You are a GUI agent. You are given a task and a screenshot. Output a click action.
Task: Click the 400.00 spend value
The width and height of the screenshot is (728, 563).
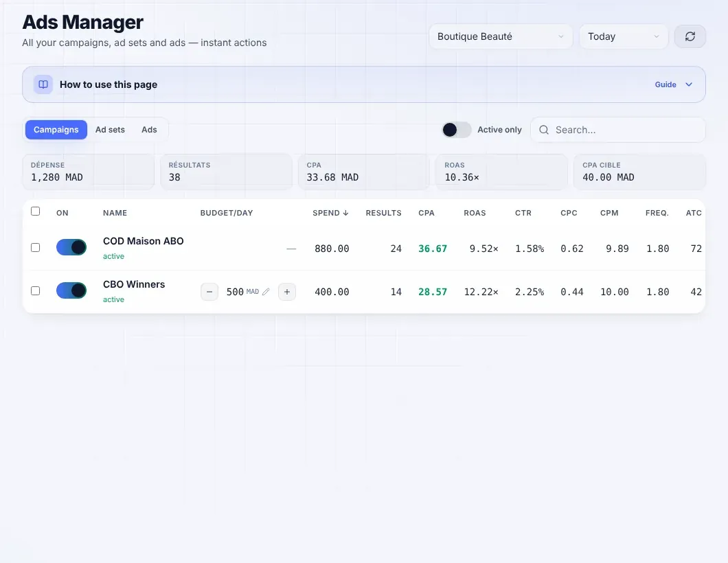coord(332,292)
